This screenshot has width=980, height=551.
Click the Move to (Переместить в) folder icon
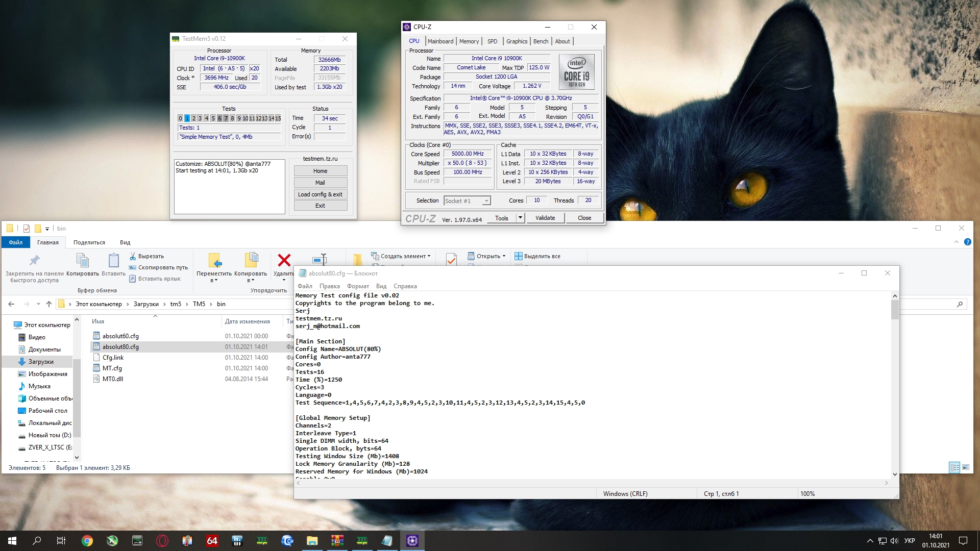click(x=214, y=260)
